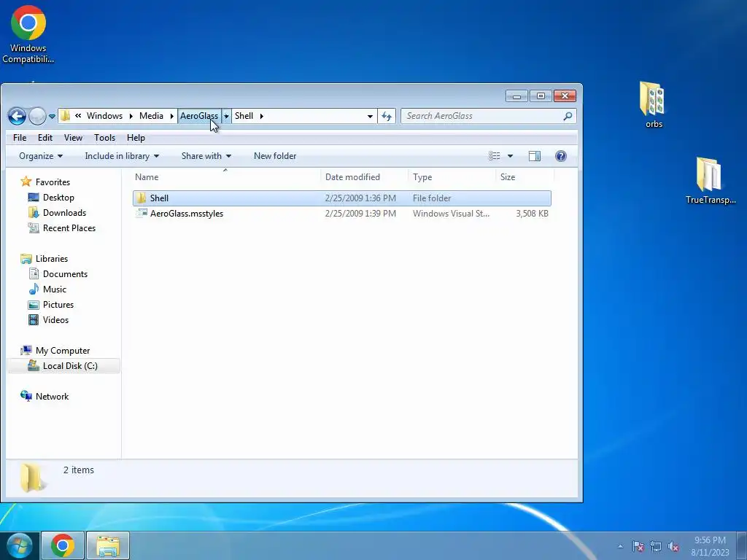Viewport: 747px width, 560px height.
Task: Click Libraries in navigation pane
Action: [52, 259]
